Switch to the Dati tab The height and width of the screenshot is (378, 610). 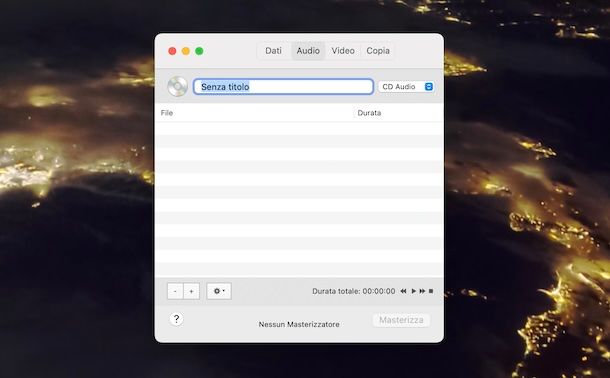(x=273, y=51)
